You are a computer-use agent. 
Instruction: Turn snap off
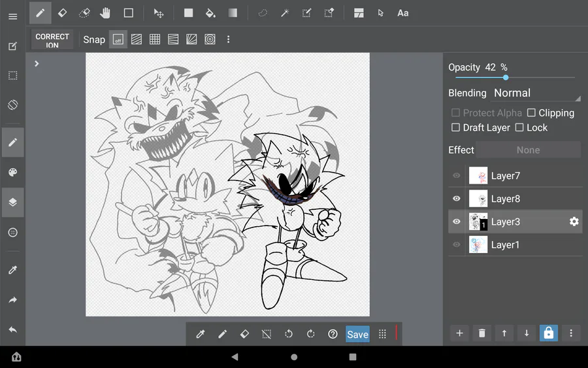(x=118, y=39)
